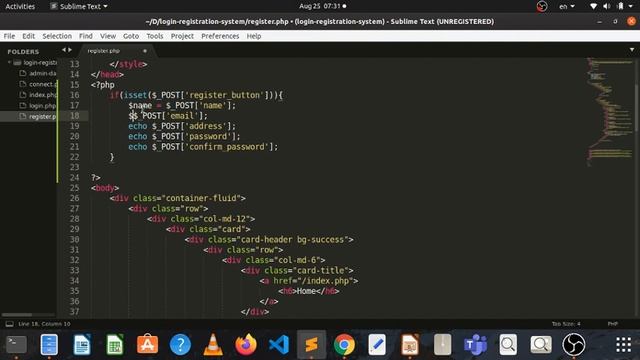Launch Visual Studio Code from dock
The width and height of the screenshot is (640, 360).
(279, 344)
